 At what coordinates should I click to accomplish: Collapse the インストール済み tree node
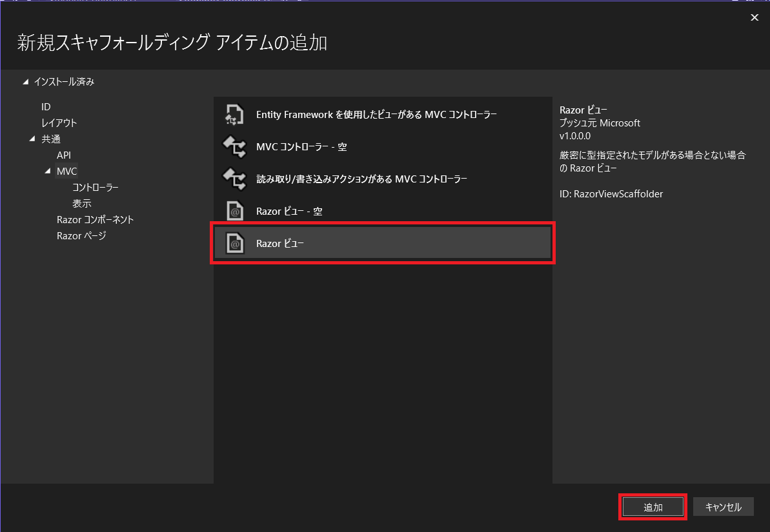[26, 81]
